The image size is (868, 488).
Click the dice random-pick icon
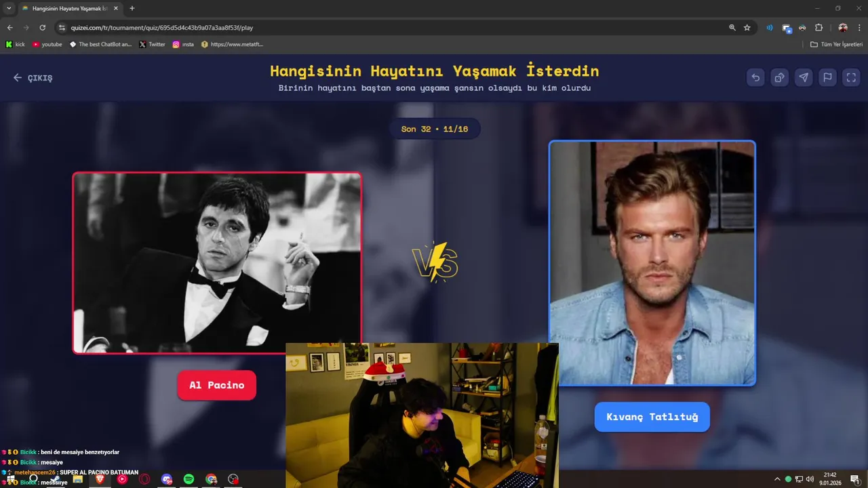click(780, 77)
